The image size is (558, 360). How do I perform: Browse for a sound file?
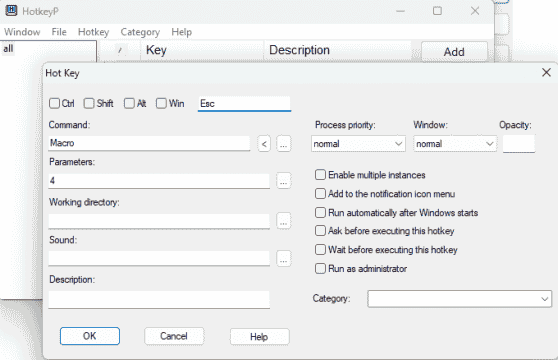click(x=284, y=259)
